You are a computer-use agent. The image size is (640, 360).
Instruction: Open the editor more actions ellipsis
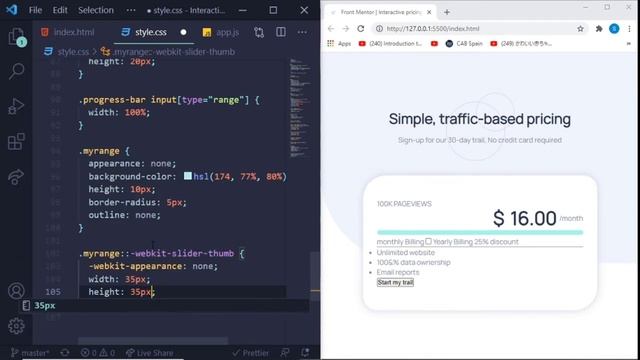tap(302, 32)
